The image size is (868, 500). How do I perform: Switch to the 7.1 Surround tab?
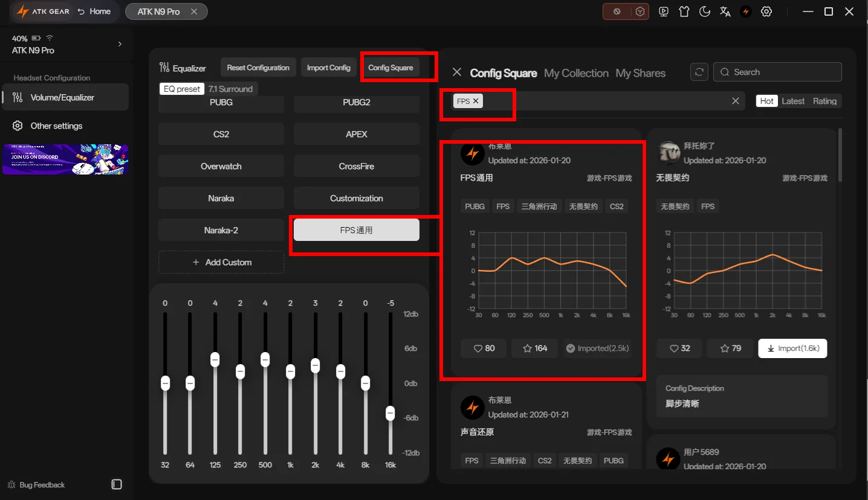tap(231, 89)
